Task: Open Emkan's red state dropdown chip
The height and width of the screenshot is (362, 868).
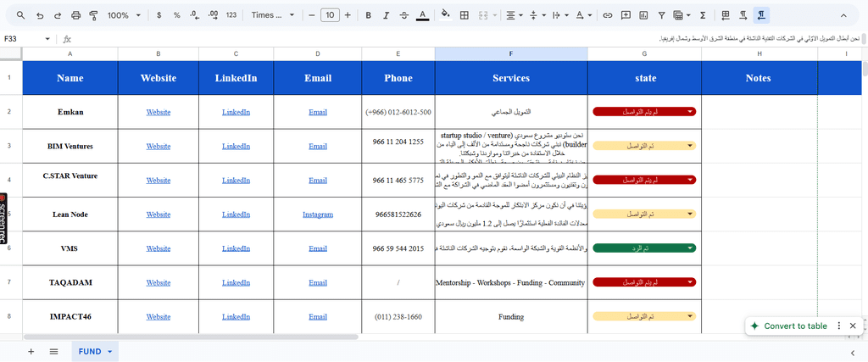Action: coord(644,112)
